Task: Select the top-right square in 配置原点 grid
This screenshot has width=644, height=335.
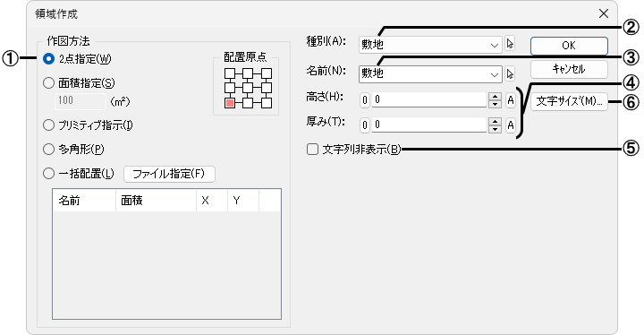Action: 267,73
